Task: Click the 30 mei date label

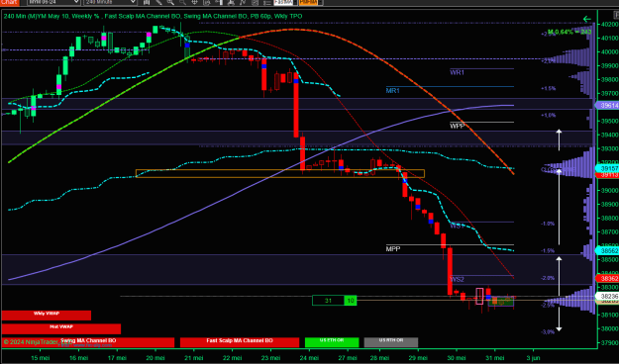Action: point(456,358)
